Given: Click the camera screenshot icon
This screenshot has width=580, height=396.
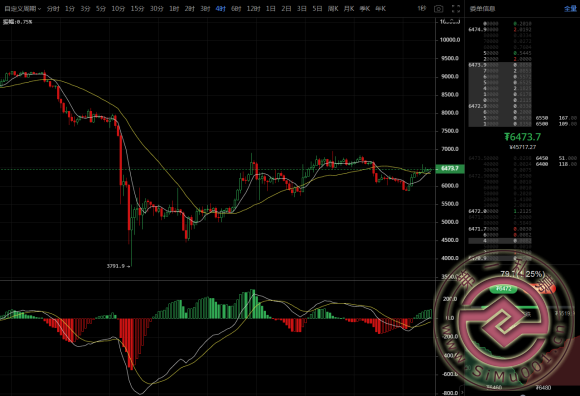Looking at the screenshot, I should pyautogui.click(x=438, y=9).
